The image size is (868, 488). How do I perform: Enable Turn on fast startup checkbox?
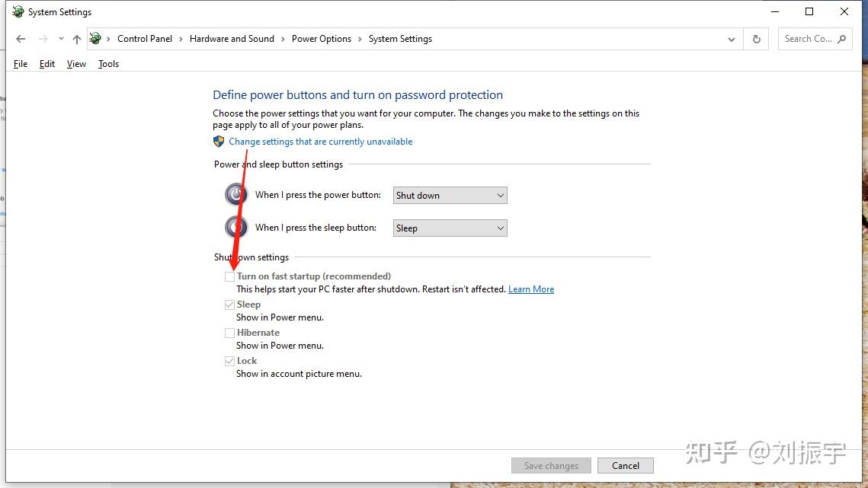click(x=229, y=277)
